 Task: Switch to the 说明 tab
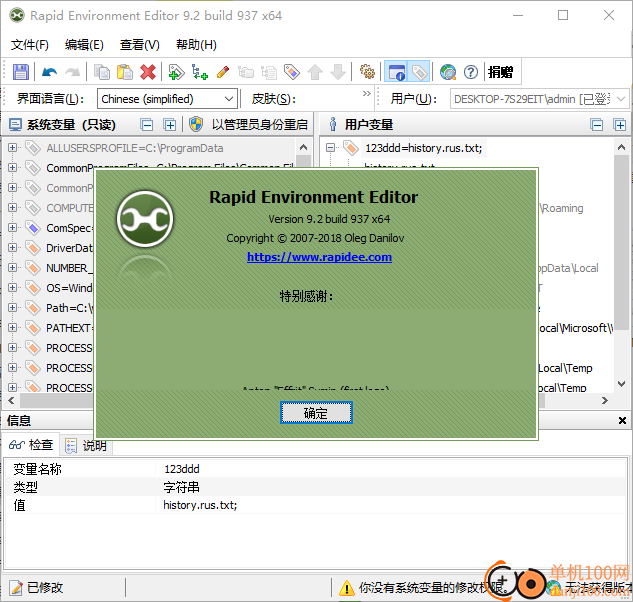point(87,446)
